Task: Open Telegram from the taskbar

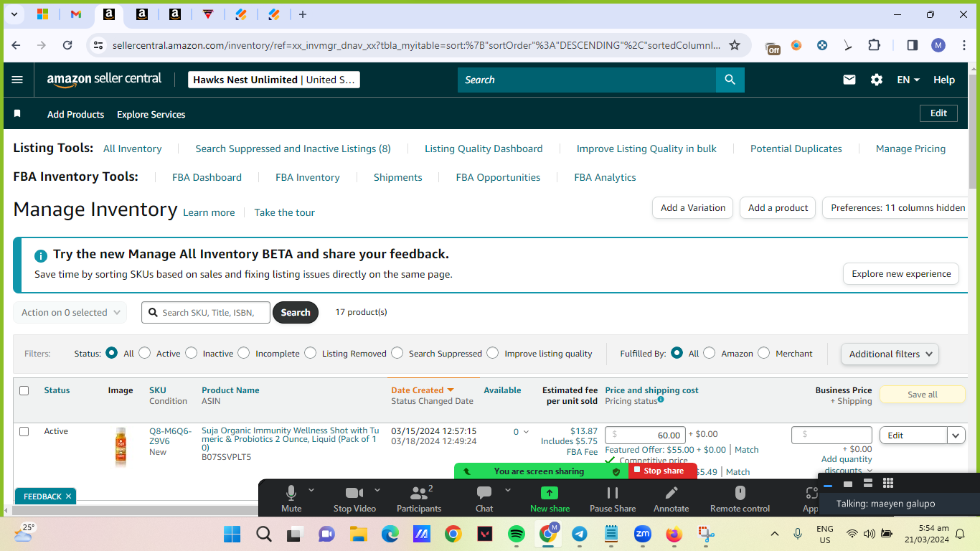Action: pyautogui.click(x=580, y=534)
